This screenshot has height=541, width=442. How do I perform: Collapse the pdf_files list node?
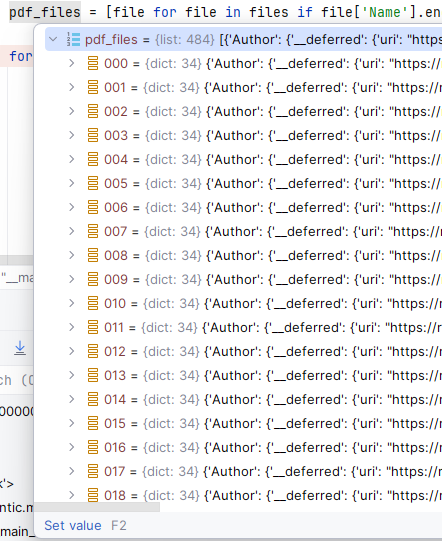pos(53,39)
